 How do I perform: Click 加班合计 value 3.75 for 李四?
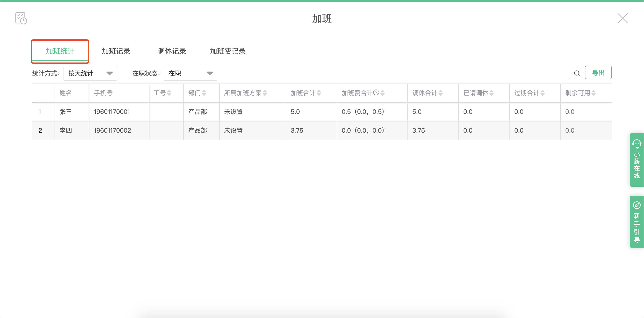297,130
